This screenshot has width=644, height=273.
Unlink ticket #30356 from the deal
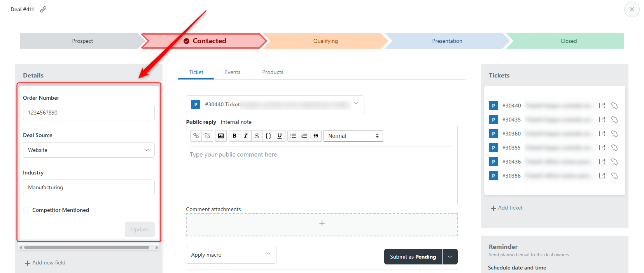coord(614,176)
